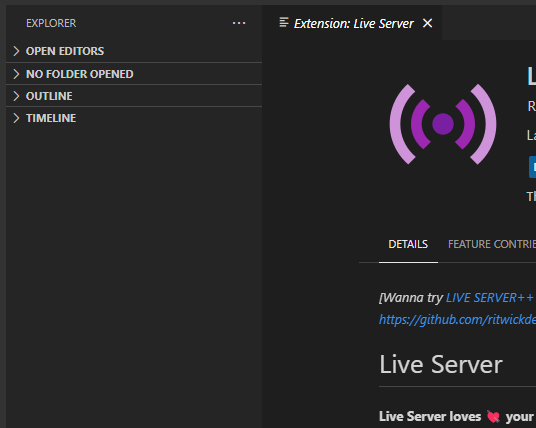
Task: Switch to the Details tab
Action: click(x=408, y=244)
